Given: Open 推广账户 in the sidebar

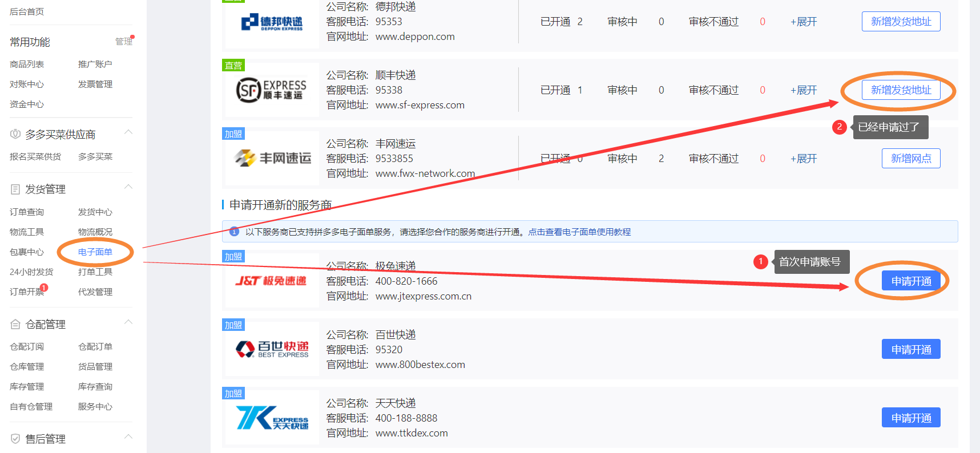Looking at the screenshot, I should 95,64.
